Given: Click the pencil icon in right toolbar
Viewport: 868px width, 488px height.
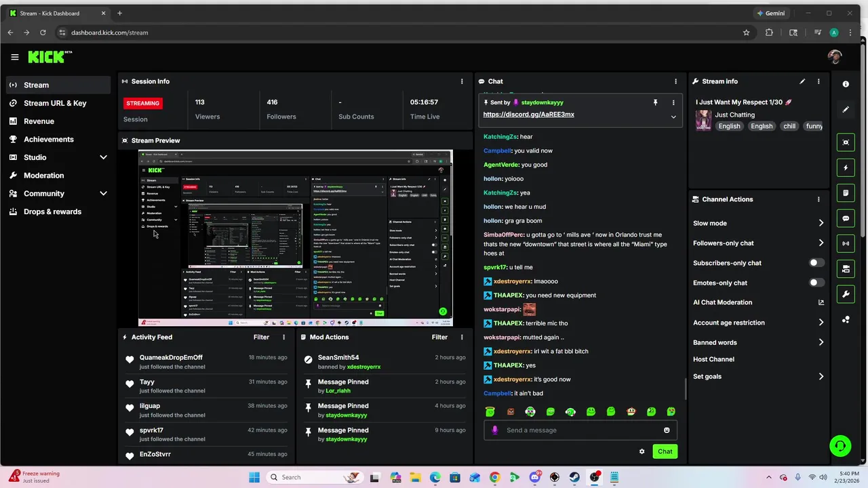Looking at the screenshot, I should pyautogui.click(x=846, y=109).
